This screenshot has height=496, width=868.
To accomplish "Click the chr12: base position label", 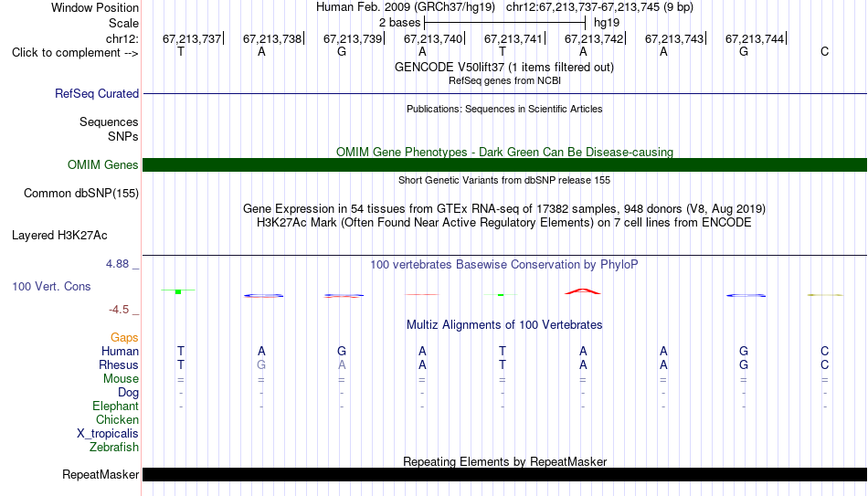I will pyautogui.click(x=122, y=38).
